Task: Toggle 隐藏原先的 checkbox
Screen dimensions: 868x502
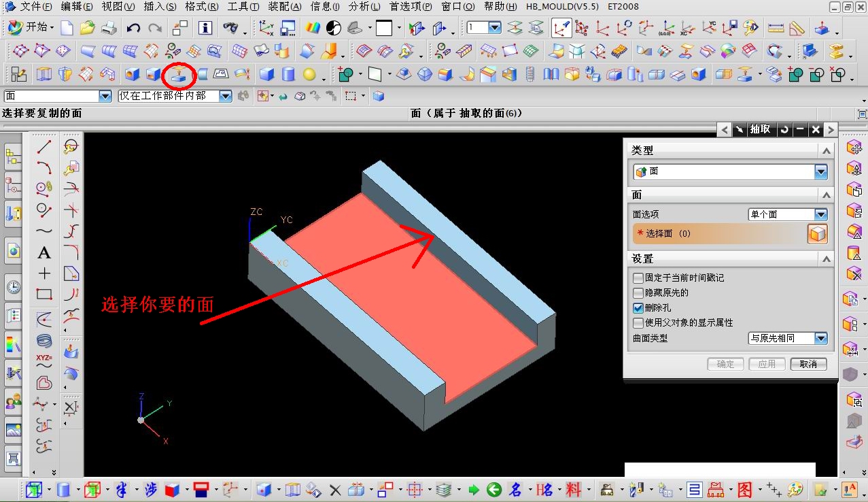Action: point(638,292)
